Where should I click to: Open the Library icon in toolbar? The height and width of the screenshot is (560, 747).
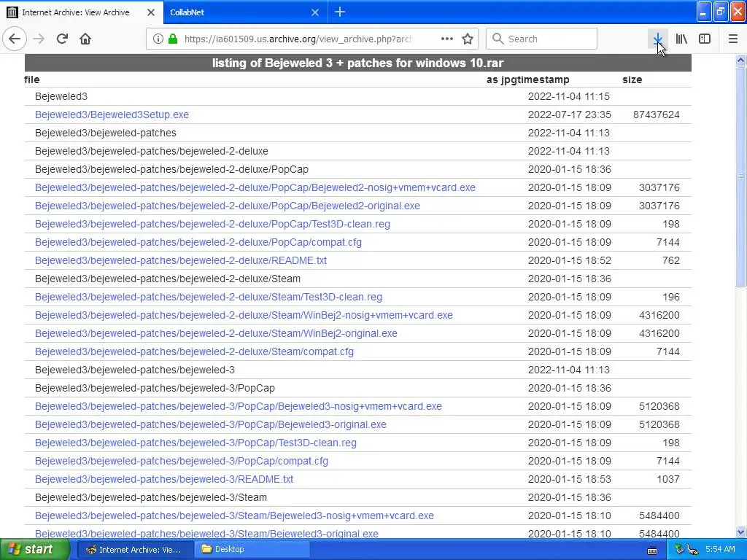[681, 39]
